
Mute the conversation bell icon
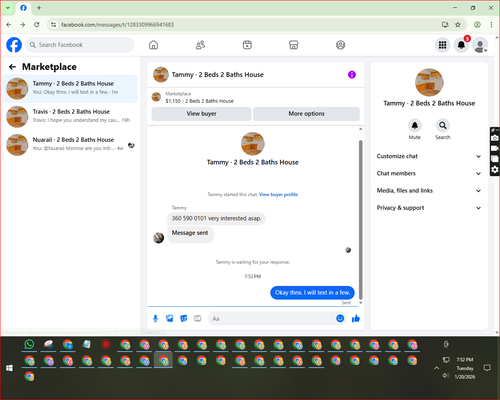pyautogui.click(x=415, y=125)
